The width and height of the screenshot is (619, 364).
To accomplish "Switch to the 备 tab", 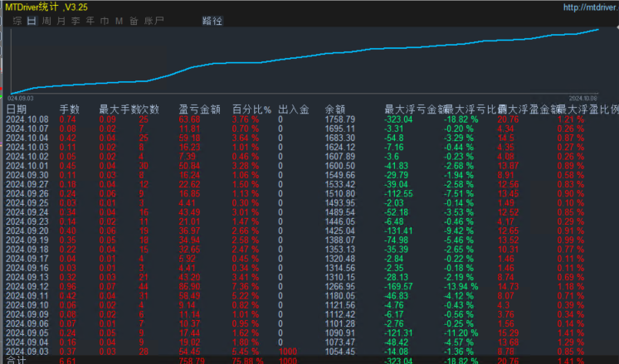I will pos(134,21).
